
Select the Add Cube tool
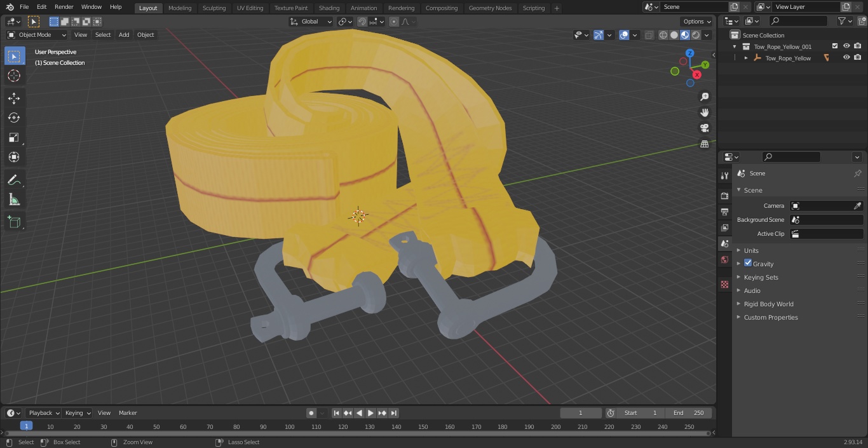14,222
